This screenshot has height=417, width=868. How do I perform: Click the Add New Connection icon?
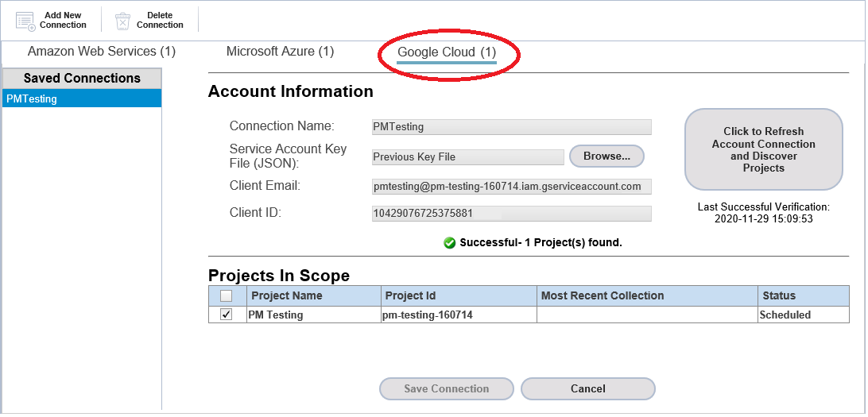pos(26,21)
